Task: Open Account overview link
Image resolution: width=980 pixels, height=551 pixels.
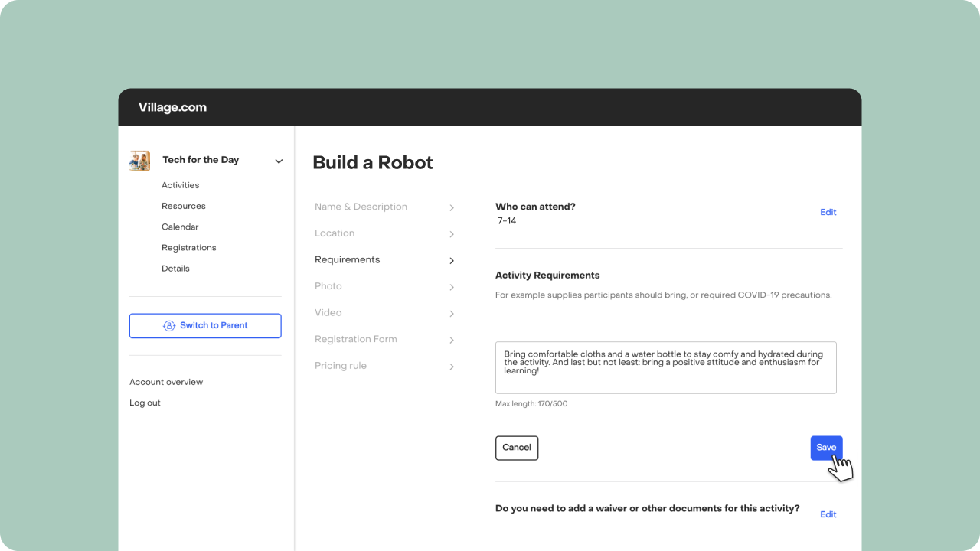Action: pos(166,382)
